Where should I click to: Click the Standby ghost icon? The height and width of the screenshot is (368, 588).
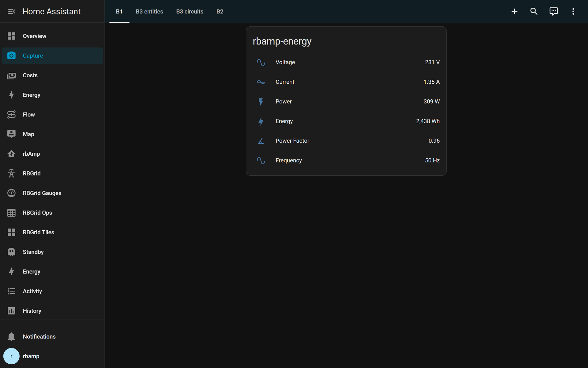[11, 252]
